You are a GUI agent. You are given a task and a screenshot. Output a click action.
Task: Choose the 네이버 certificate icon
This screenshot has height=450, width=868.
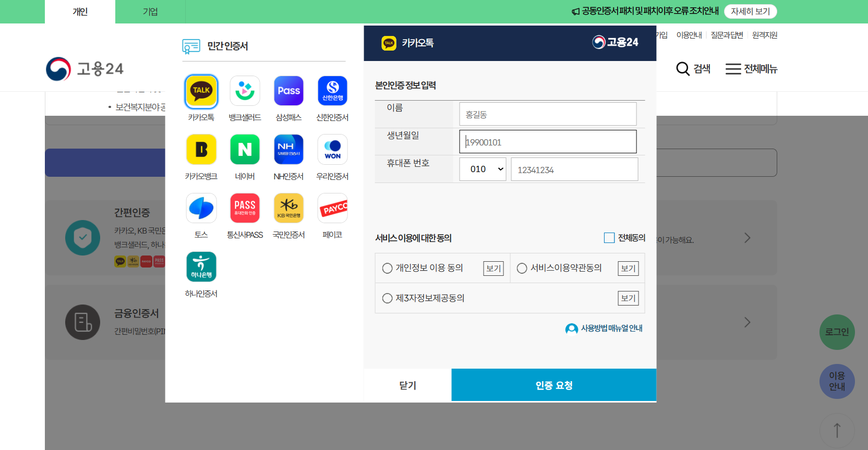(x=245, y=150)
